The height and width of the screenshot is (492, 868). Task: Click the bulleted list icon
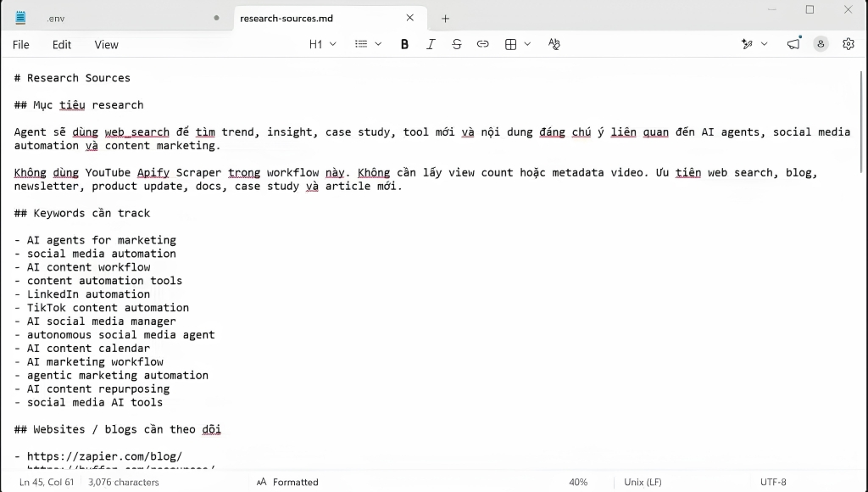[361, 44]
